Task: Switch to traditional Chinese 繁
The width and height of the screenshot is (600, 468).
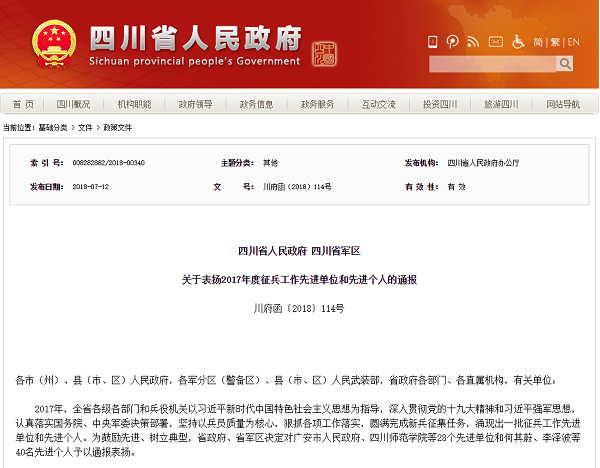Action: pos(555,42)
